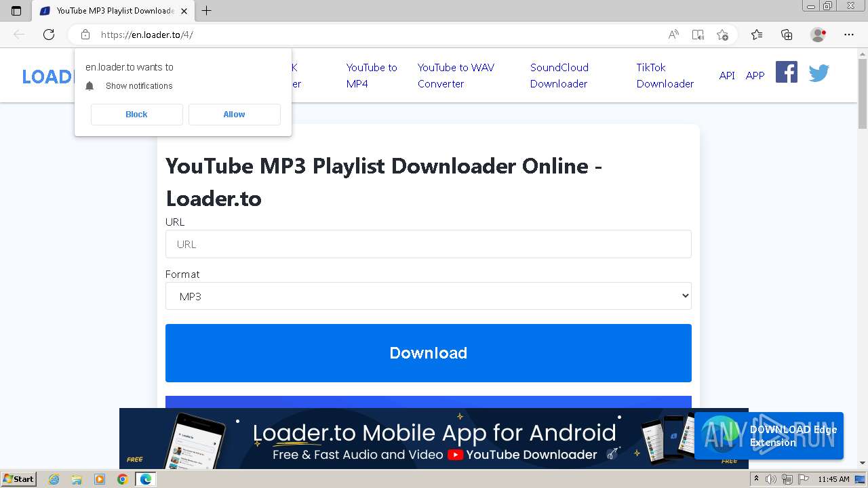This screenshot has width=868, height=488.
Task: Go to API page
Action: click(727, 76)
